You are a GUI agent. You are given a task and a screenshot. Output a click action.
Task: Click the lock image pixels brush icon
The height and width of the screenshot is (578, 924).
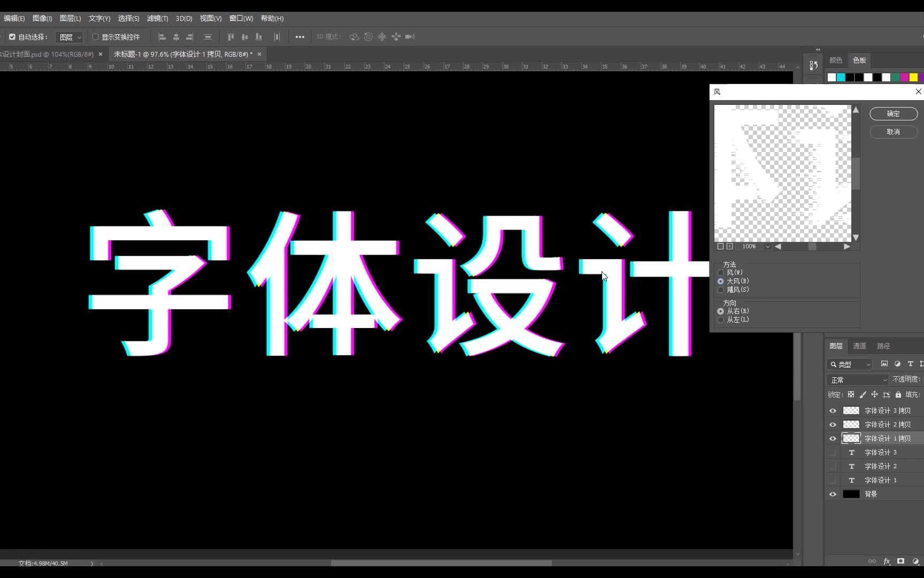pos(863,394)
